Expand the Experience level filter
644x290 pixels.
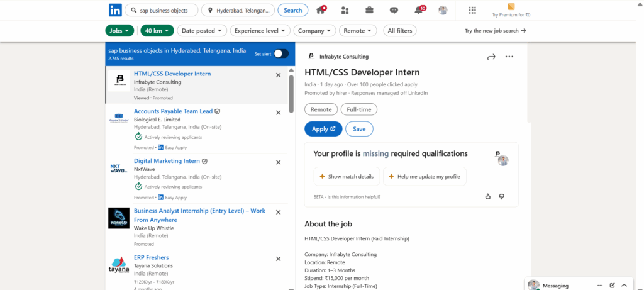[260, 31]
